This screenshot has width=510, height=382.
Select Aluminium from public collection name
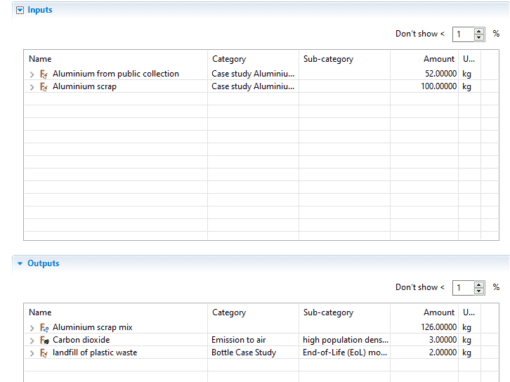tap(116, 74)
